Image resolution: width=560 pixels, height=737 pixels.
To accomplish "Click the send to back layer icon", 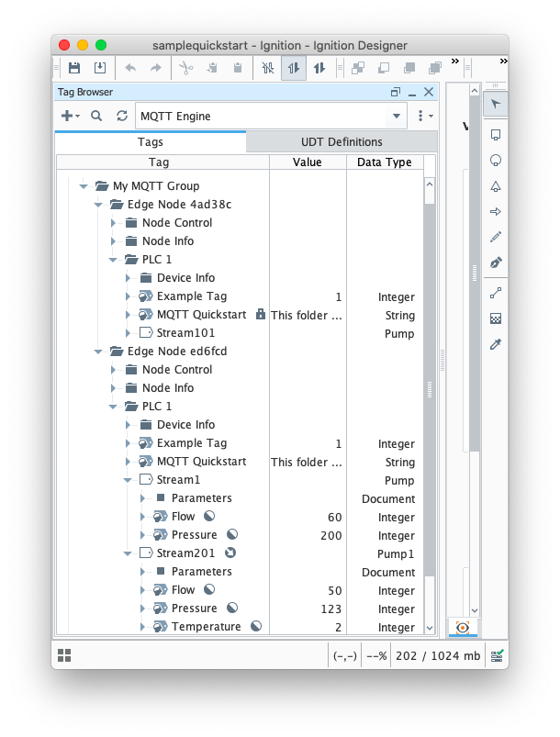I will click(x=409, y=68).
